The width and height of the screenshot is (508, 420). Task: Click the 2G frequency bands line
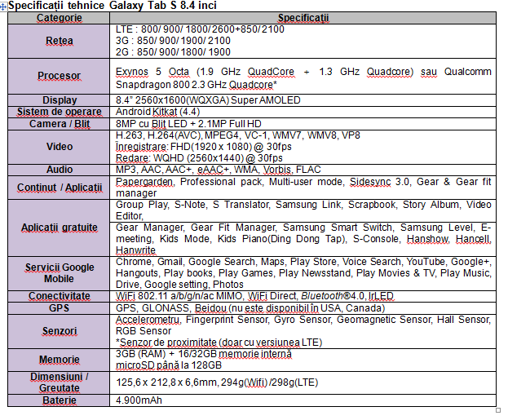coord(173,52)
